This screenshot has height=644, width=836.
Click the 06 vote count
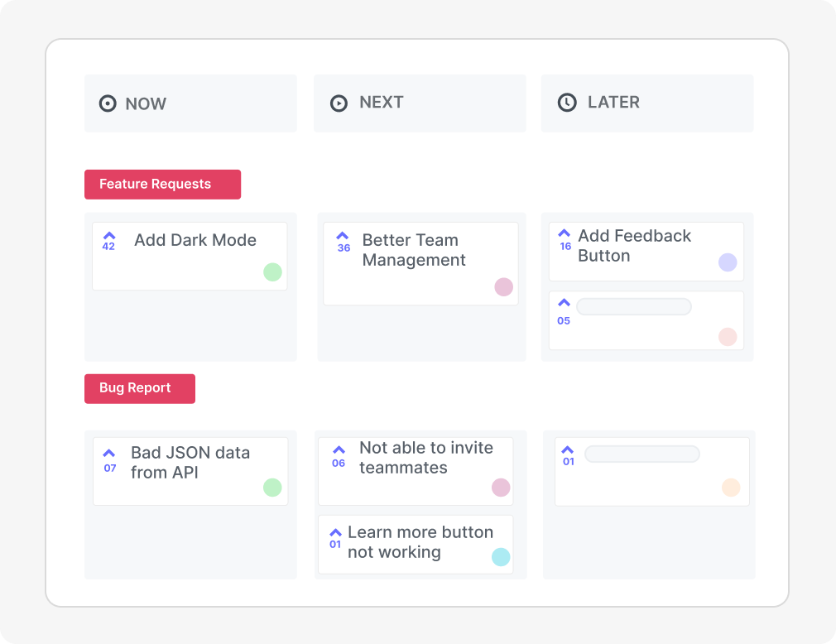pyautogui.click(x=339, y=464)
